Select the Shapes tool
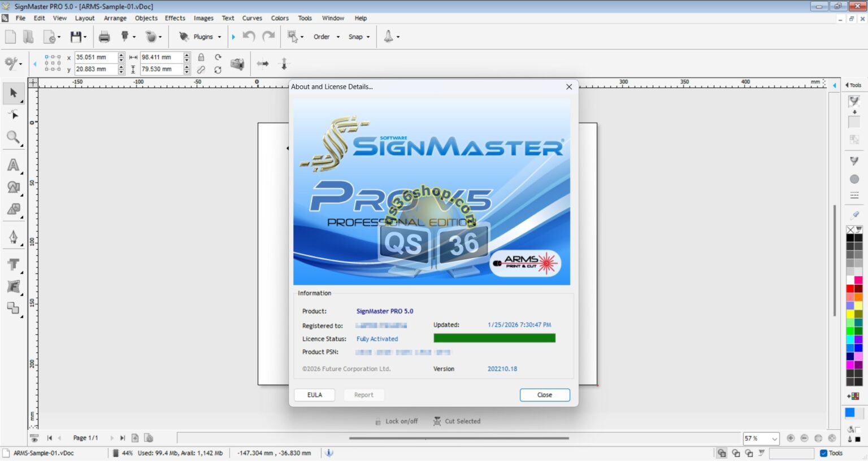 point(14,187)
